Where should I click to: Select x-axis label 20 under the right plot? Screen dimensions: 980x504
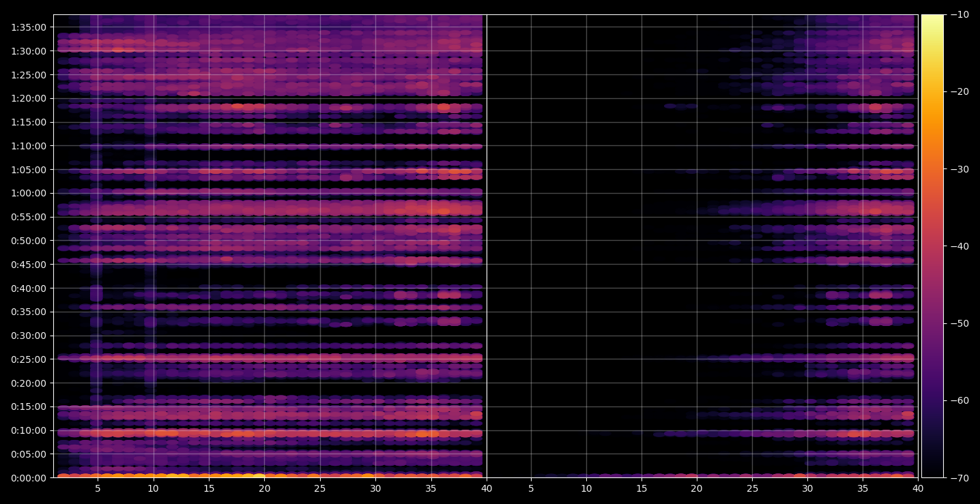(x=697, y=488)
